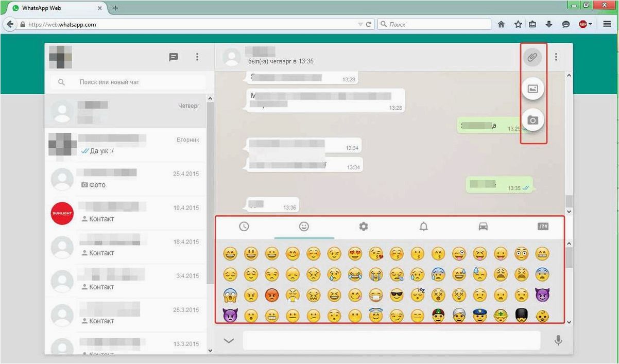
Task: Focus the Поиск или новый чат field
Action: [128, 82]
